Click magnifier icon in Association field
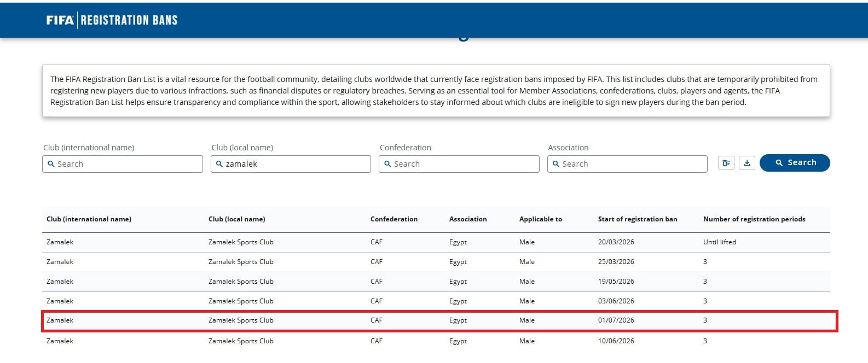Screen dimensions: 868x363 (556, 164)
